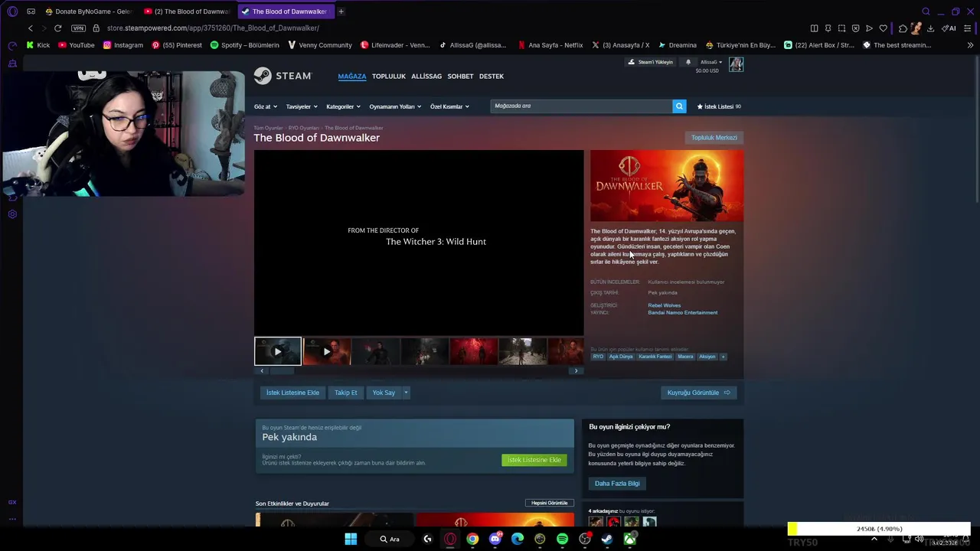Click the Steam'i Yükleyin install button
This screenshot has height=551, width=980.
(651, 62)
